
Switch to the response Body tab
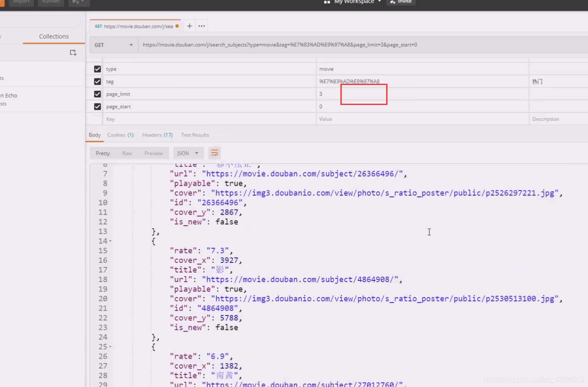click(x=94, y=135)
